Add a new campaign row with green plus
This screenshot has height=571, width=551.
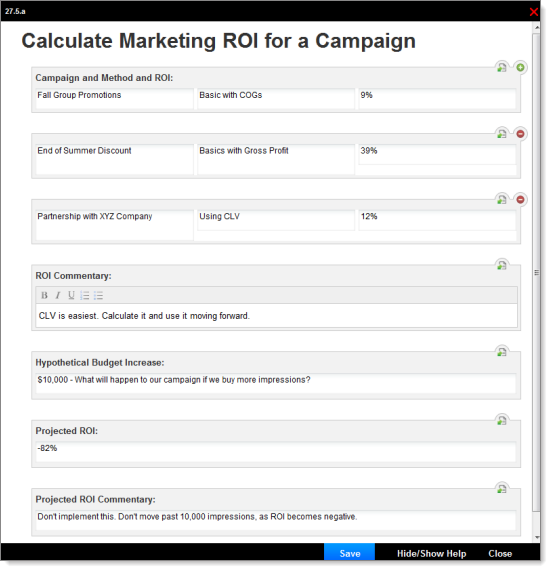pyautogui.click(x=520, y=67)
